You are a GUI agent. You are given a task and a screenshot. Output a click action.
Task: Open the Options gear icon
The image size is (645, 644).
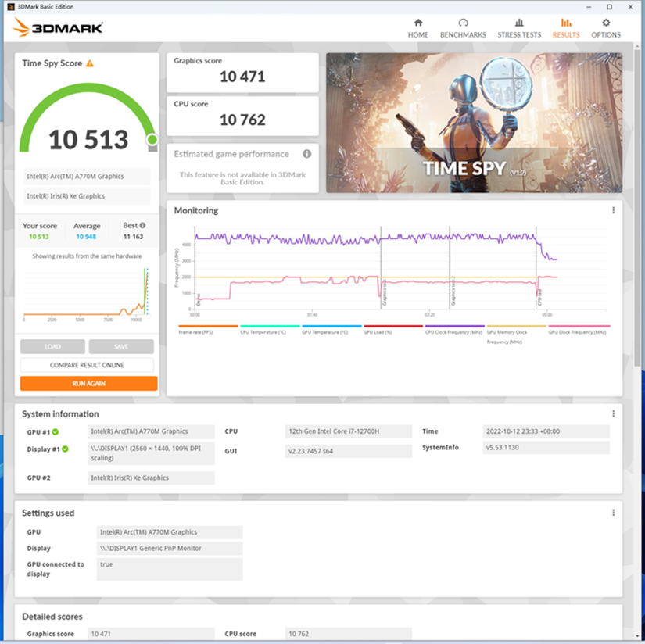tap(605, 23)
